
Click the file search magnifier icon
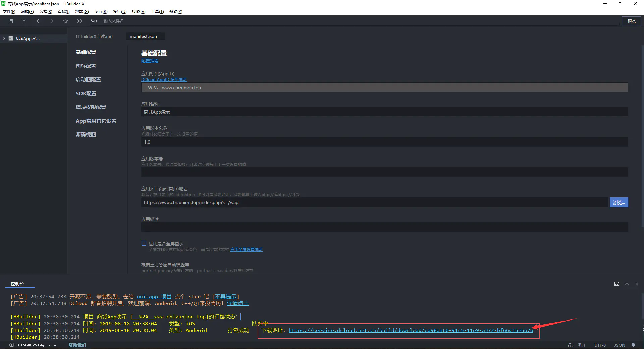click(x=94, y=21)
